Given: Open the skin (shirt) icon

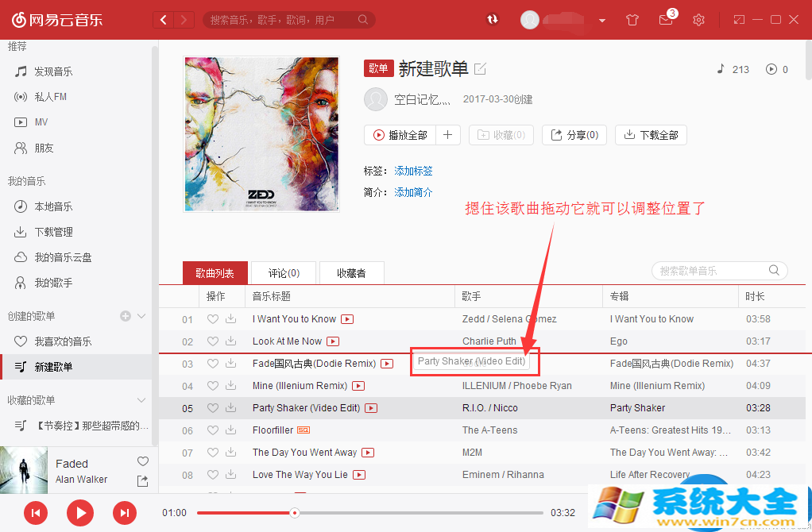Looking at the screenshot, I should coord(632,20).
